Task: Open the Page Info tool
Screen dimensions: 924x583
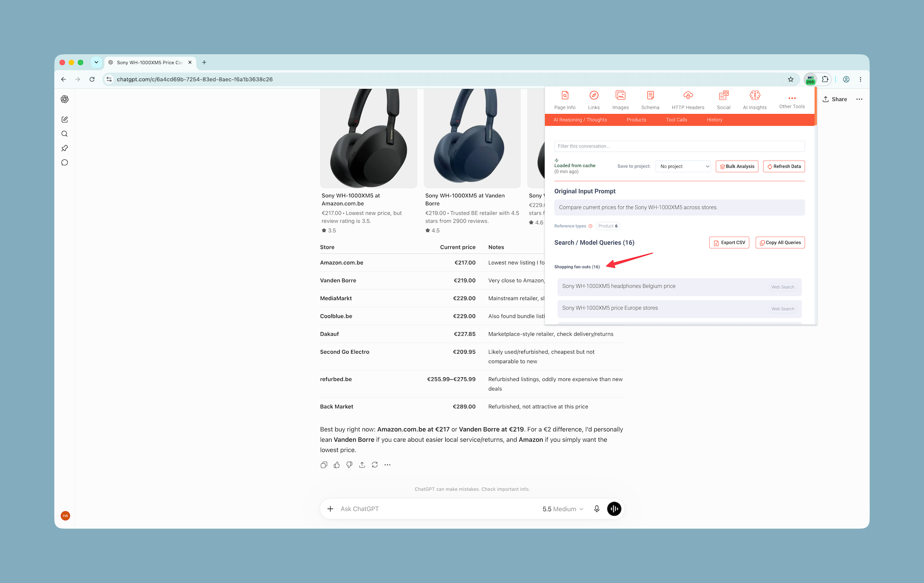Action: [x=564, y=100]
